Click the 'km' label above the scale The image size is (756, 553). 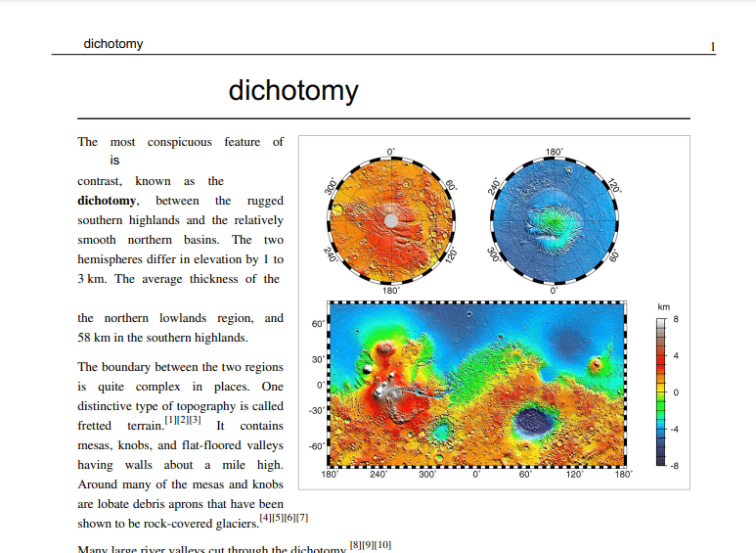pos(663,308)
